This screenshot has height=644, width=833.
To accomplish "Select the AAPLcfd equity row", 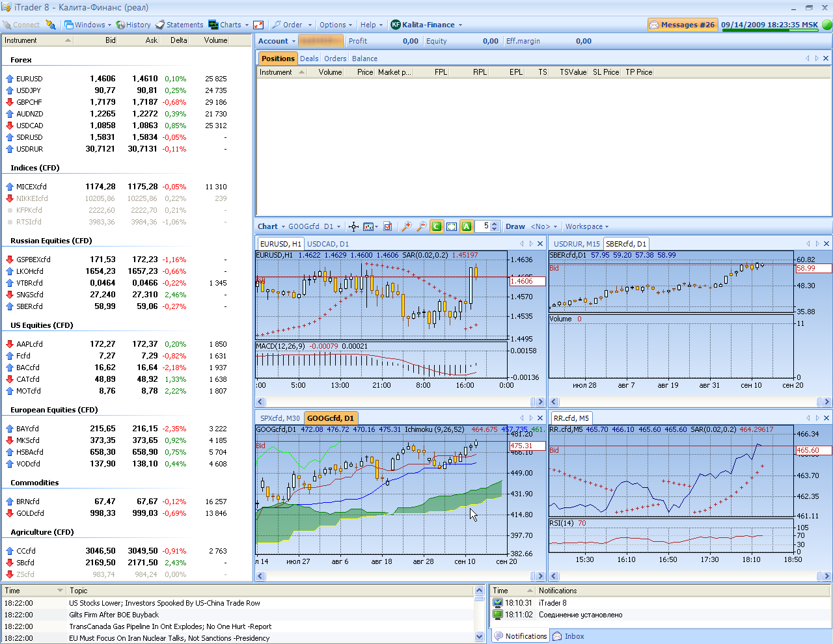I will point(126,344).
